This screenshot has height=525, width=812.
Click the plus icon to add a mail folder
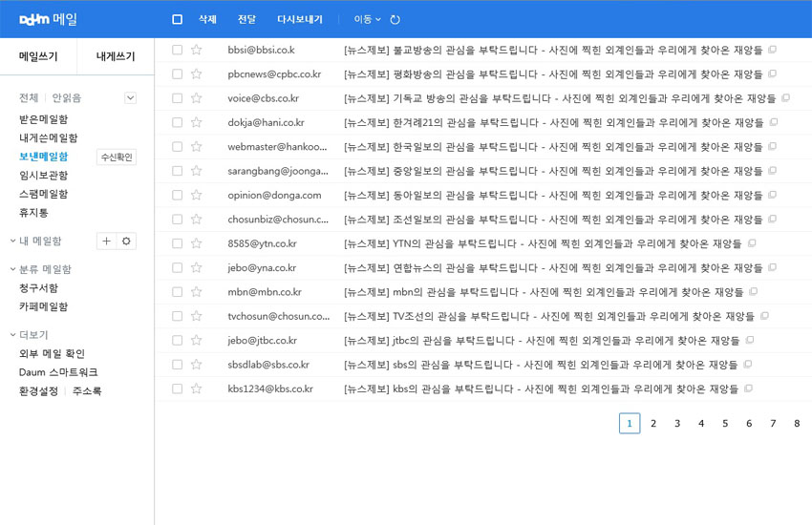tap(106, 241)
